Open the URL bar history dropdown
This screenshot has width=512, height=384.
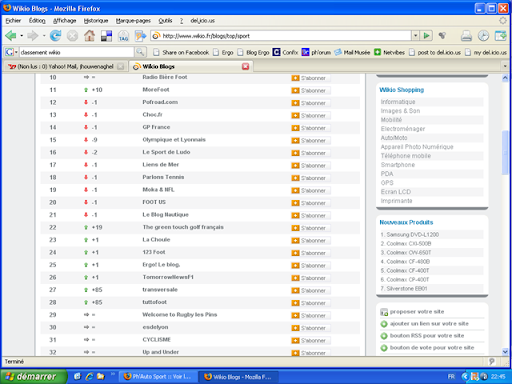tap(415, 35)
